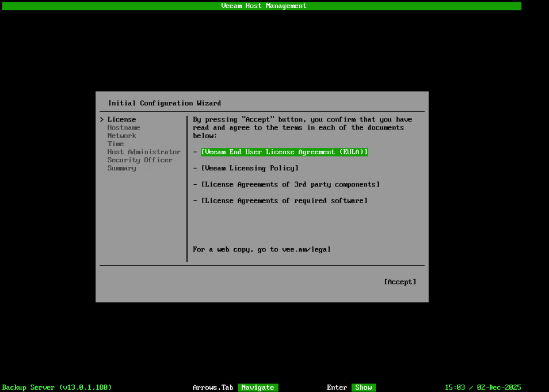Click the Show hint in status bar

(363, 387)
